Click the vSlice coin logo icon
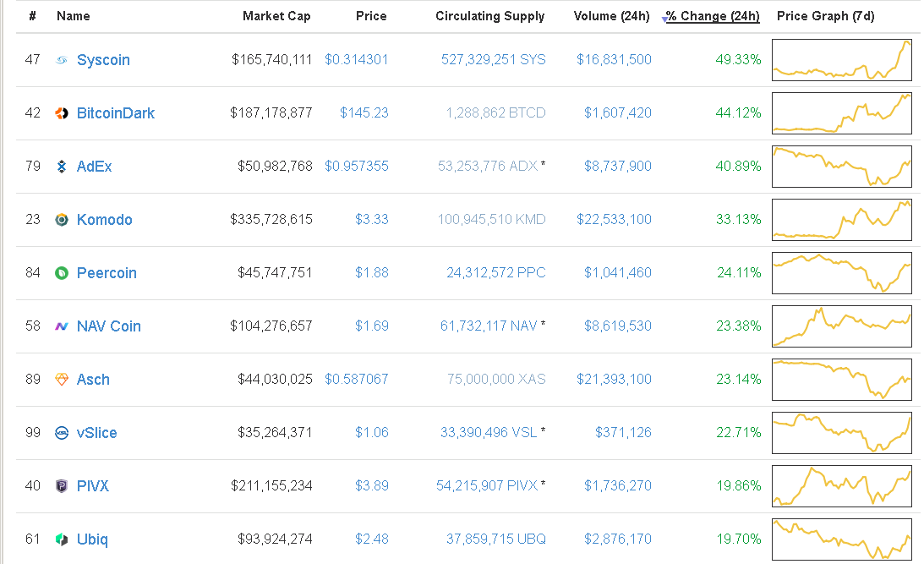This screenshot has height=564, width=924. (61, 433)
